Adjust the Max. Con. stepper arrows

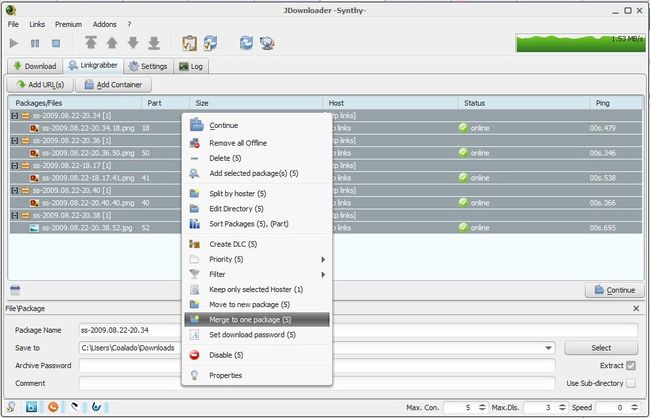coord(482,408)
